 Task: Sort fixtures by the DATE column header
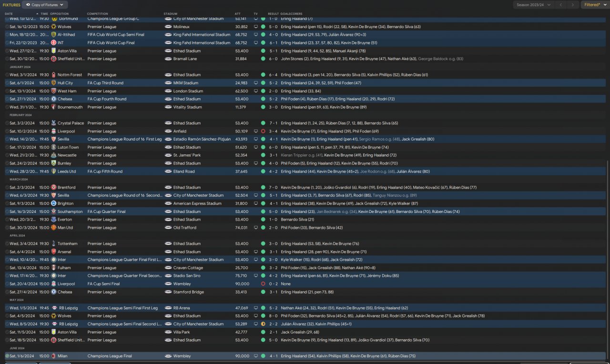(x=9, y=14)
